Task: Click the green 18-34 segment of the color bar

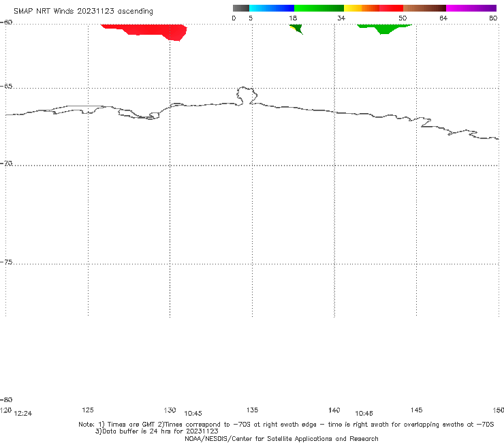Action: click(x=319, y=8)
